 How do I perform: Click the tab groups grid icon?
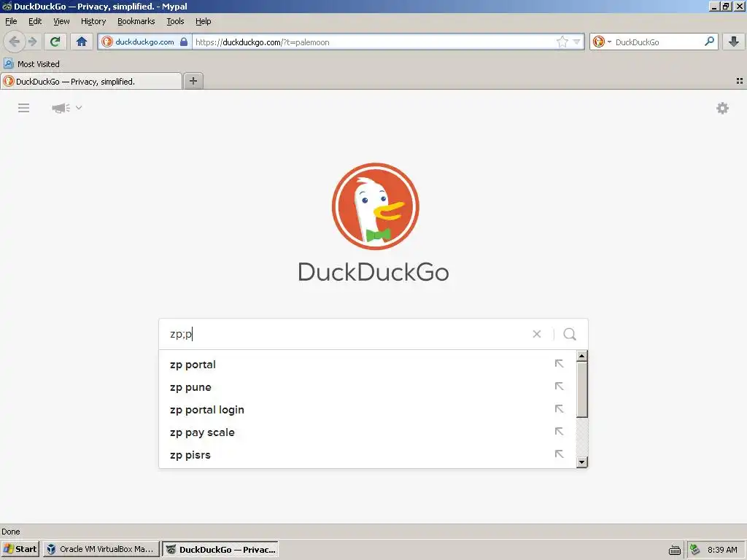[740, 81]
